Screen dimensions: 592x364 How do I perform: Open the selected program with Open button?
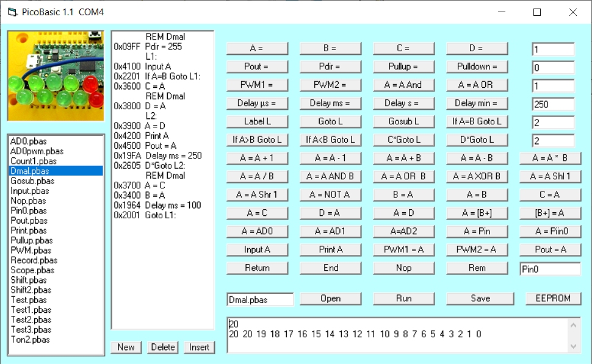point(330,298)
